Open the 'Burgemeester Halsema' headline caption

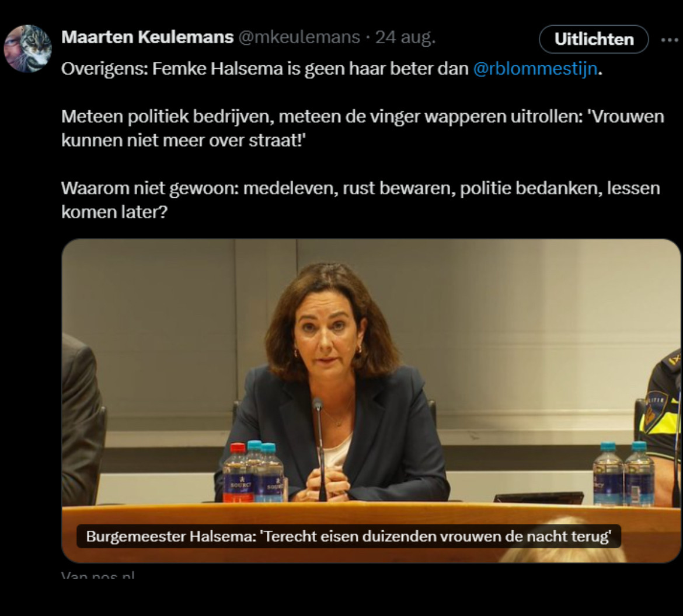click(x=349, y=536)
